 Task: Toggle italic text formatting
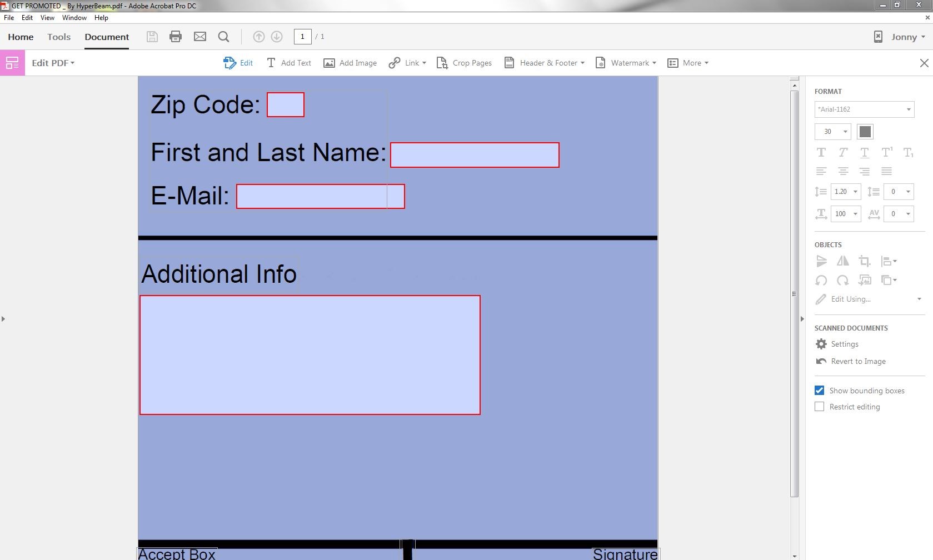tap(842, 152)
